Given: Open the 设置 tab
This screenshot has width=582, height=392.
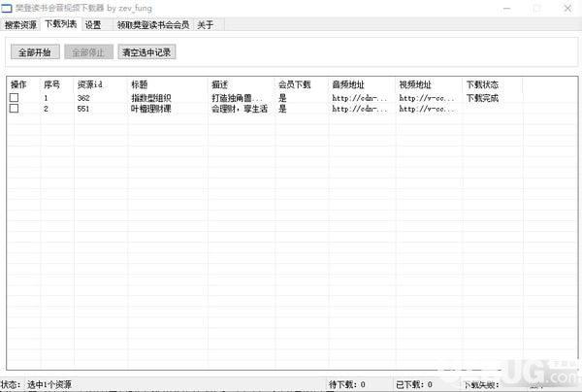Looking at the screenshot, I should pyautogui.click(x=93, y=25).
